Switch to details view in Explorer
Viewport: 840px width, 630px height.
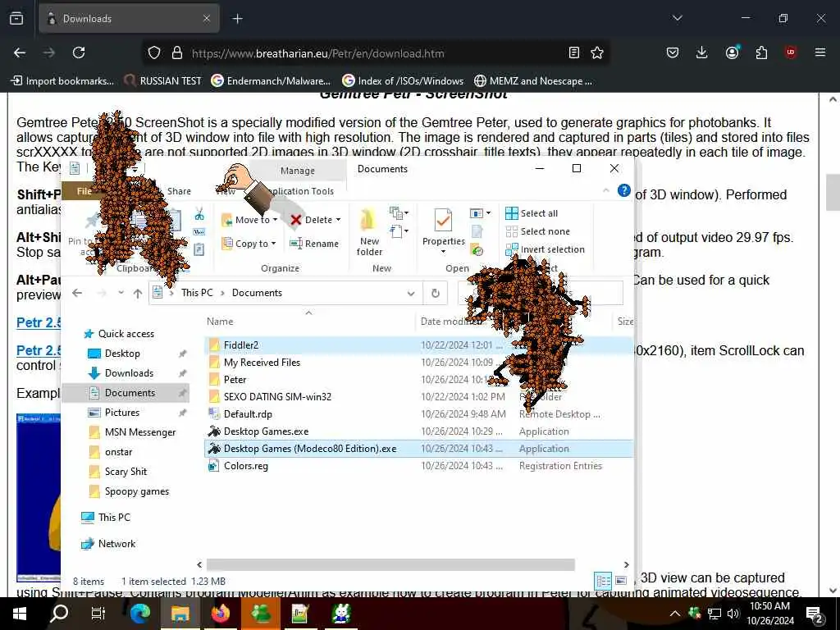coord(603,581)
